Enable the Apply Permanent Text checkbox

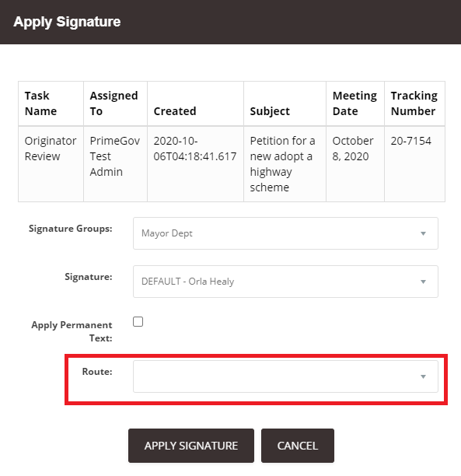(138, 321)
